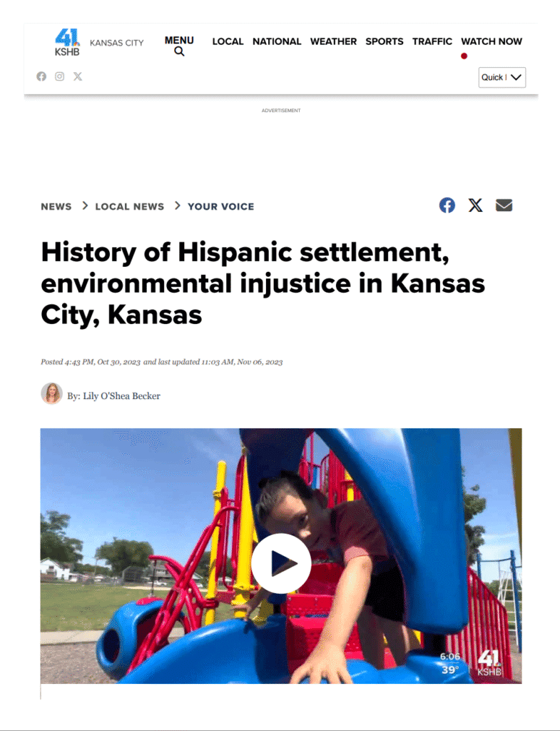560x731 pixels.
Task: Share article on Facebook
Action: point(447,205)
